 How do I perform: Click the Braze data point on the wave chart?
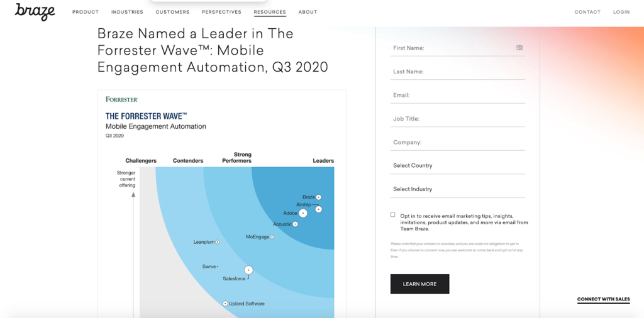[x=318, y=197]
